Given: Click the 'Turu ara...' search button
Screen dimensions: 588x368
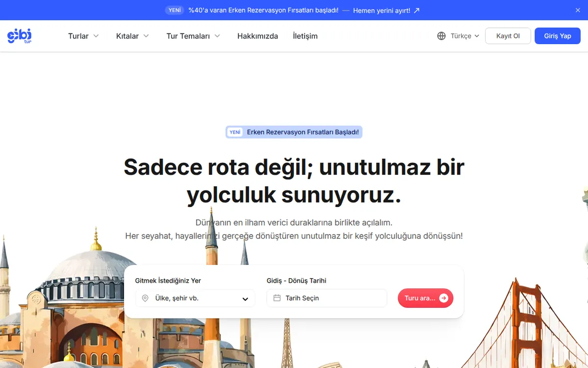Looking at the screenshot, I should click(x=425, y=298).
